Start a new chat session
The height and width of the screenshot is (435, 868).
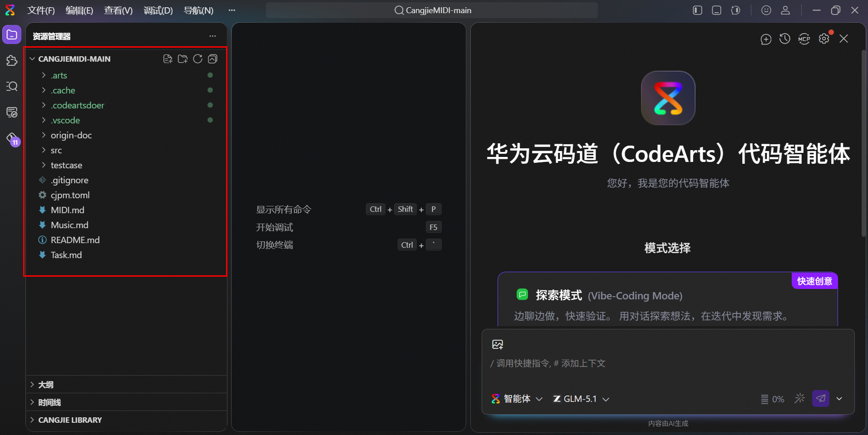(x=766, y=39)
